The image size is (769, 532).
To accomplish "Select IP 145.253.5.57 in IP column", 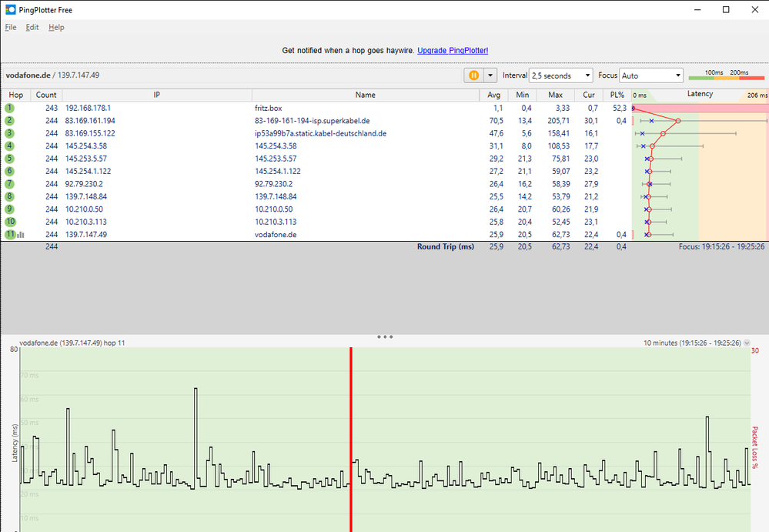I will [x=85, y=159].
